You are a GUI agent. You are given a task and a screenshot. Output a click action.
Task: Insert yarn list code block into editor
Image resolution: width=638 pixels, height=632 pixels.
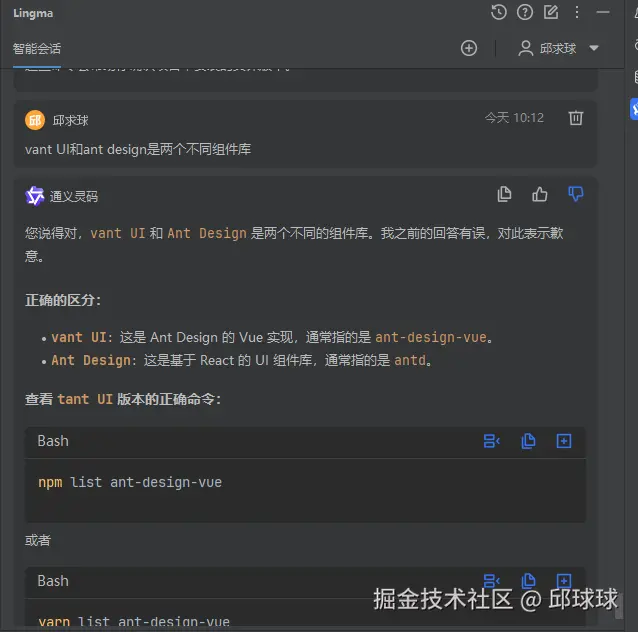click(492, 581)
